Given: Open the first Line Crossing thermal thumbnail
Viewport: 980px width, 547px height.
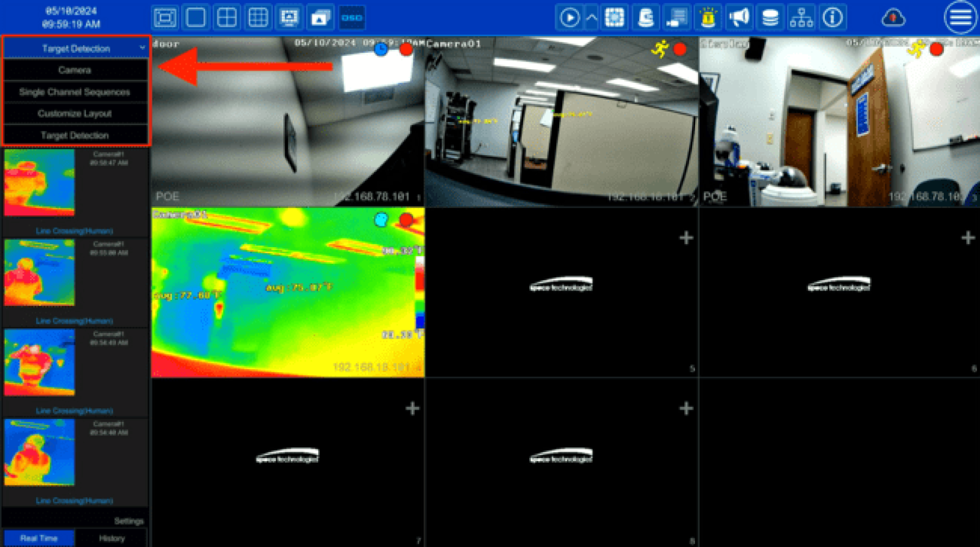Looking at the screenshot, I should coord(40,183).
